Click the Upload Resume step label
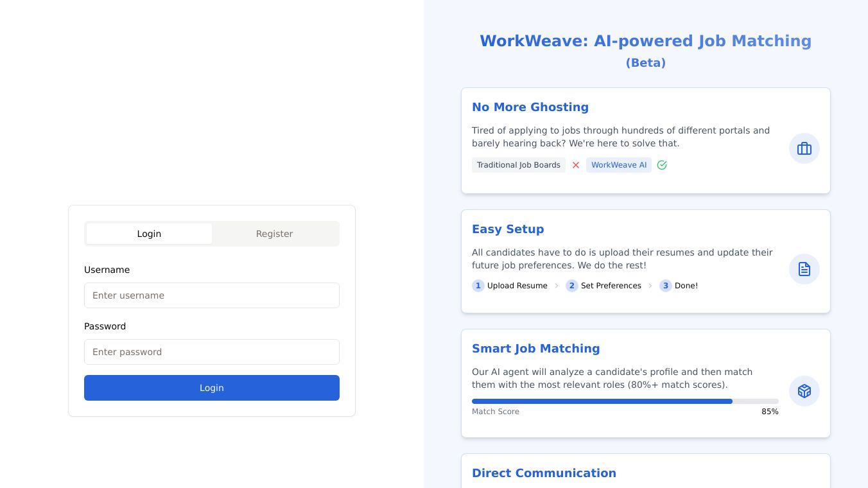Viewport: 868px width, 488px height. [517, 286]
